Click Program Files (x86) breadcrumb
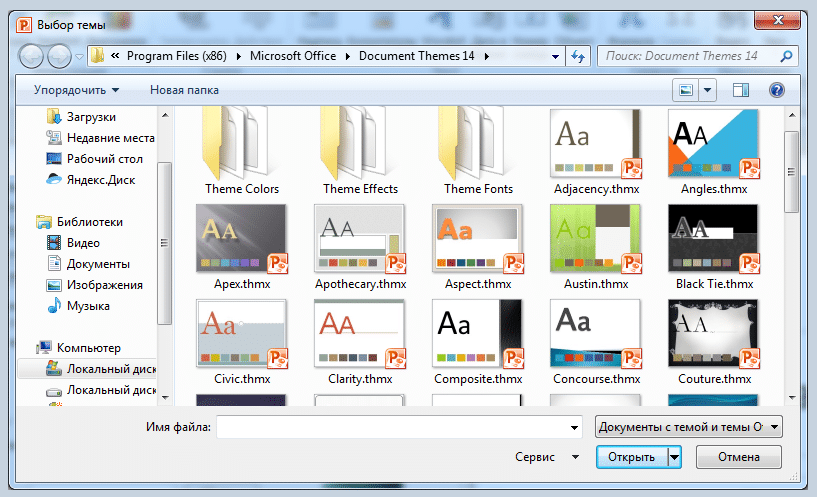The width and height of the screenshot is (817, 497). [177, 56]
